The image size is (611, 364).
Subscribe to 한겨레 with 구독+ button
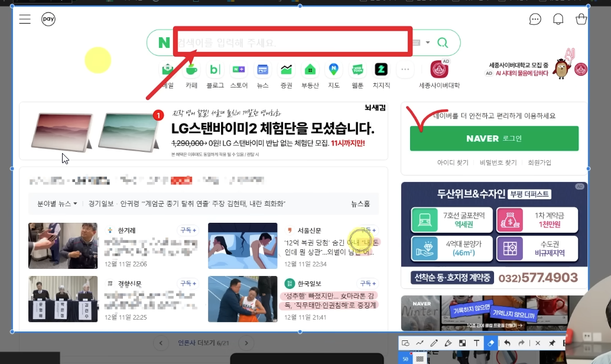click(188, 230)
